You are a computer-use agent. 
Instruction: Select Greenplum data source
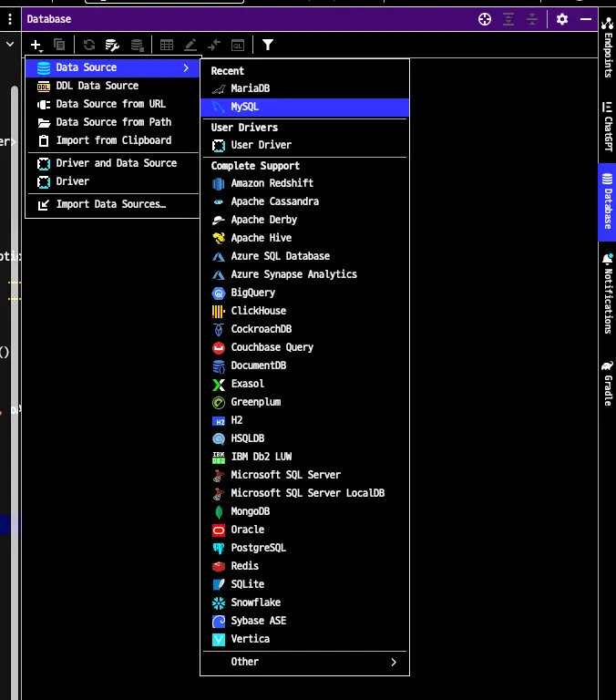(304, 402)
